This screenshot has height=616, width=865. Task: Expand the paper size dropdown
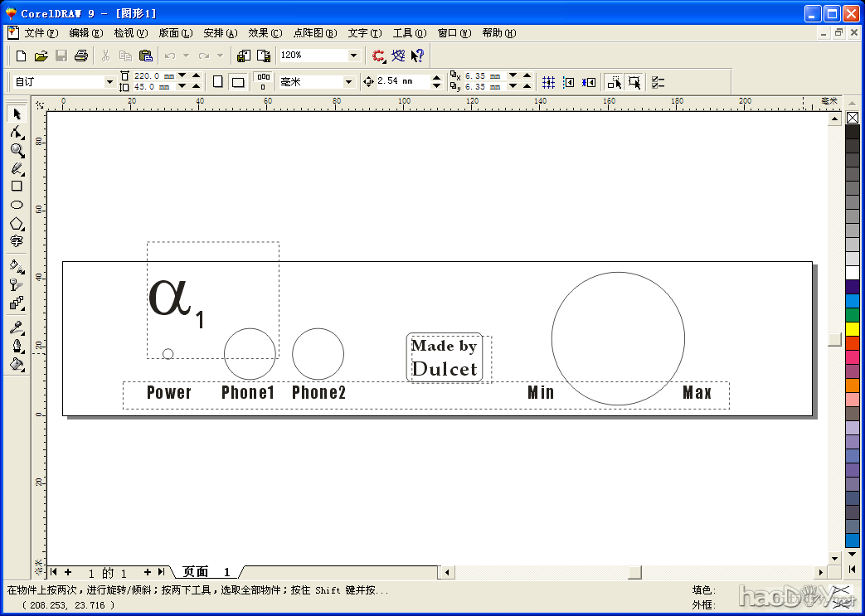click(x=109, y=82)
